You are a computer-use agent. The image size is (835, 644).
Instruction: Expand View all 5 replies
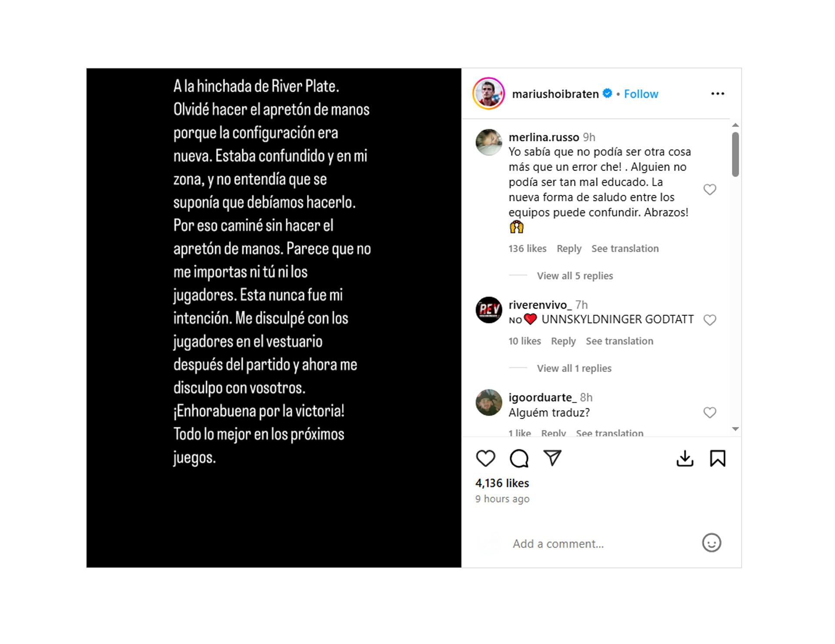pyautogui.click(x=574, y=276)
